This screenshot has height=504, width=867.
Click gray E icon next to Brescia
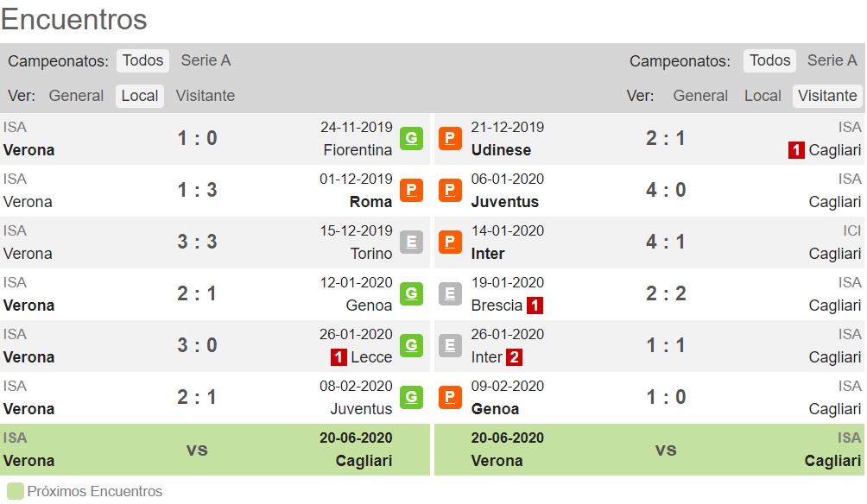[x=450, y=293]
